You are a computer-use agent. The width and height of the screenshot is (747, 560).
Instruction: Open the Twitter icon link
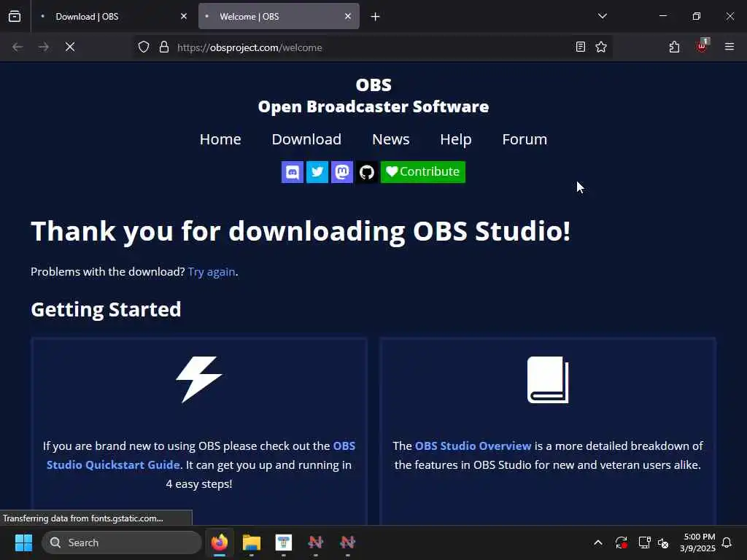[317, 172]
